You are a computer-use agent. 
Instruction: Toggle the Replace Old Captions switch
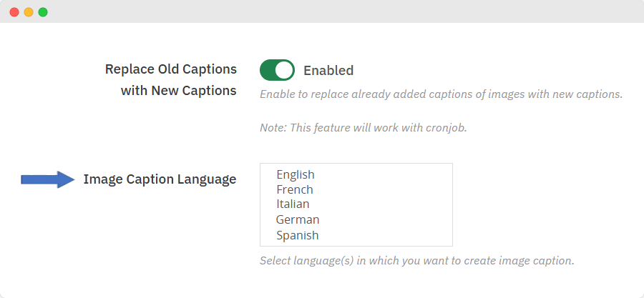pos(277,70)
